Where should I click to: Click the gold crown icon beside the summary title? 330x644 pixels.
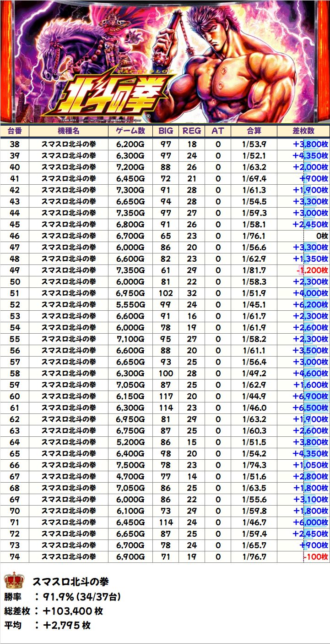pos(14,581)
